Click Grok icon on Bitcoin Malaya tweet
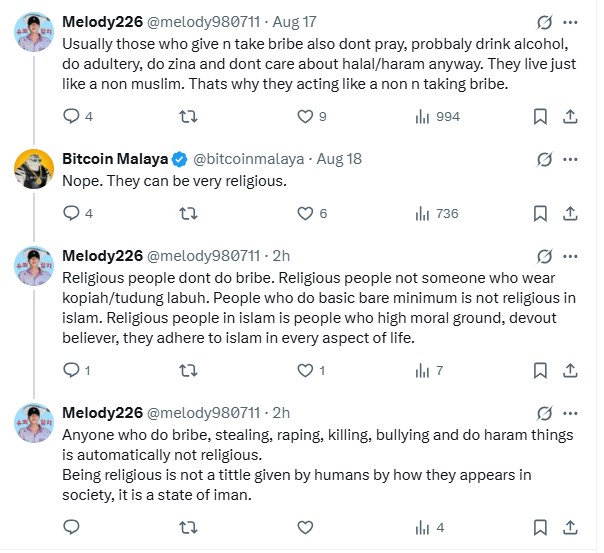This screenshot has width=604, height=553. (x=545, y=159)
